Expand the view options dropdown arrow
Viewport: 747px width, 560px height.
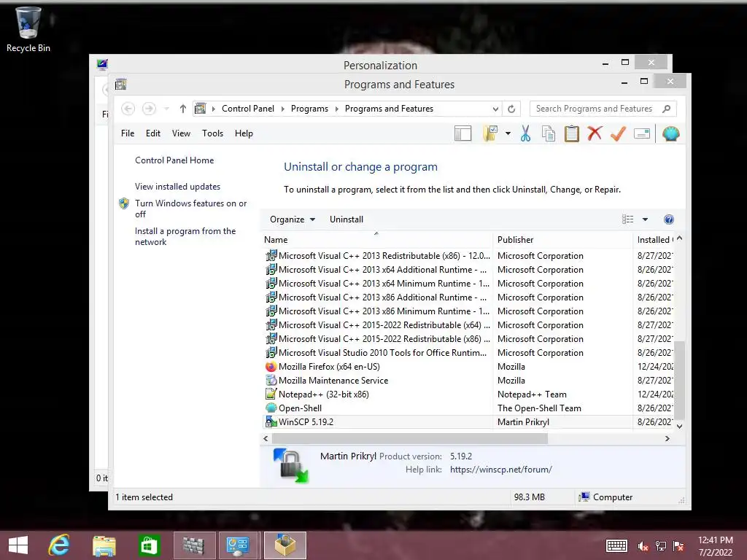coord(645,219)
